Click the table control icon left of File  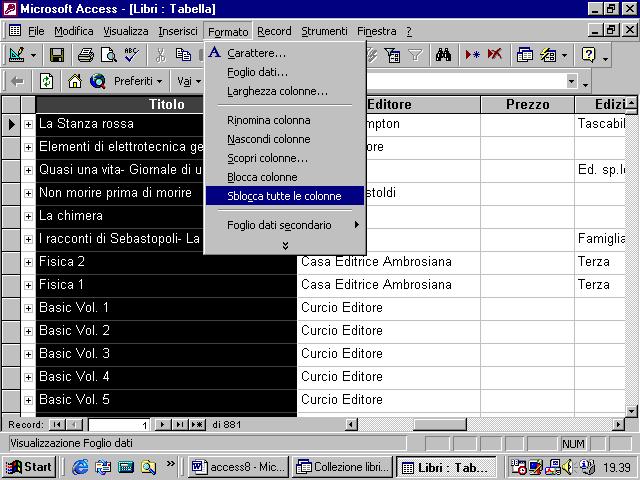point(15,31)
